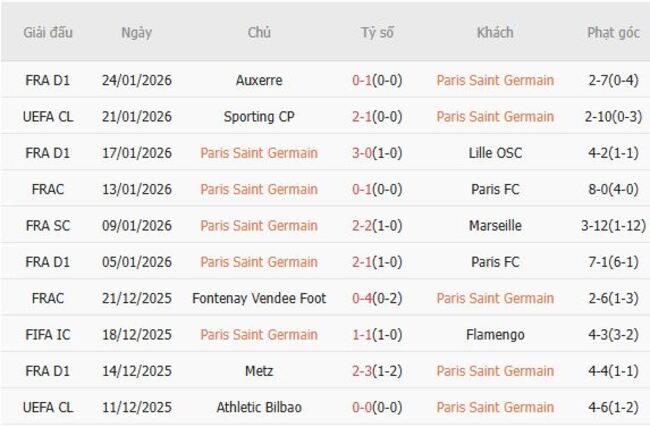Select the Lille OSC team name
Viewport: 650px width, 427px height.
click(x=495, y=153)
